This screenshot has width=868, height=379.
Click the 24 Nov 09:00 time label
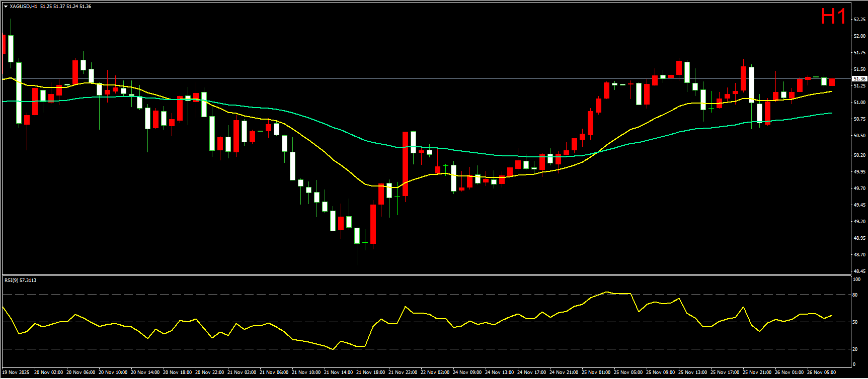point(467,372)
